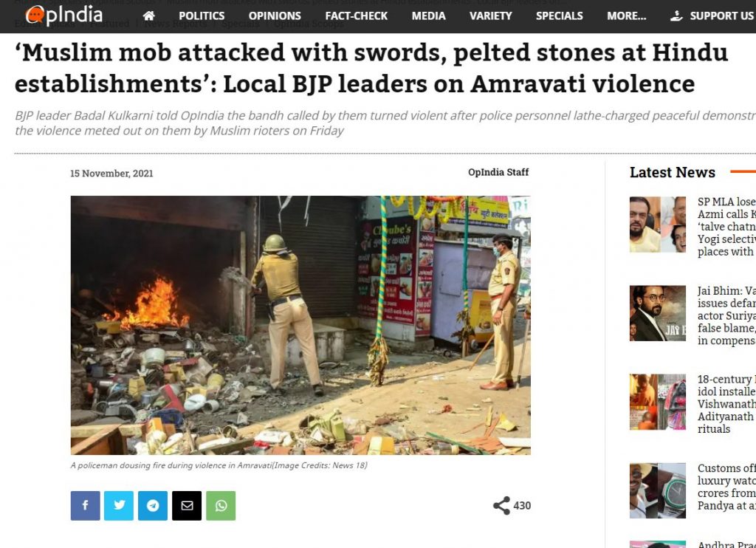This screenshot has width=756, height=548.
Task: Open the Variety menu
Action: pyautogui.click(x=490, y=16)
